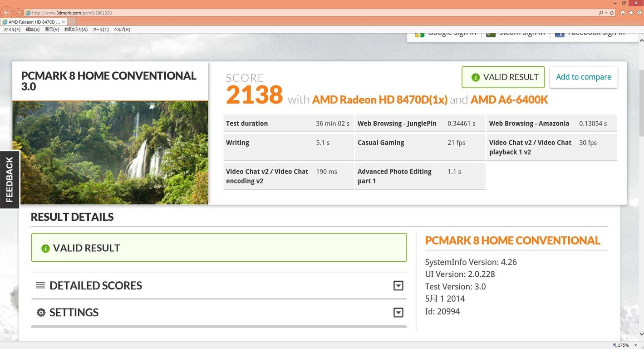This screenshot has width=644, height=349.
Task: Click the 0.34461 s value
Action: tap(462, 124)
